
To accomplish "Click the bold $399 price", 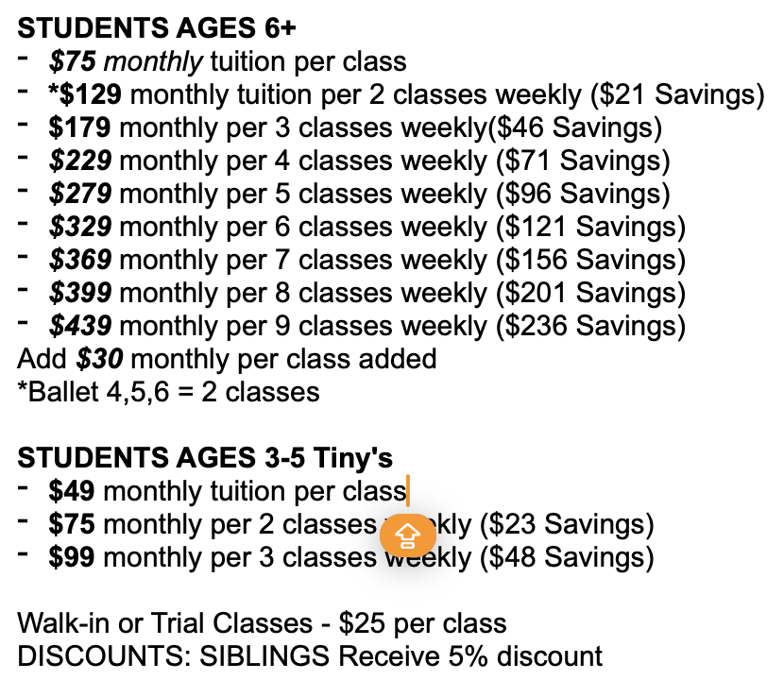I will pyautogui.click(x=80, y=293).
